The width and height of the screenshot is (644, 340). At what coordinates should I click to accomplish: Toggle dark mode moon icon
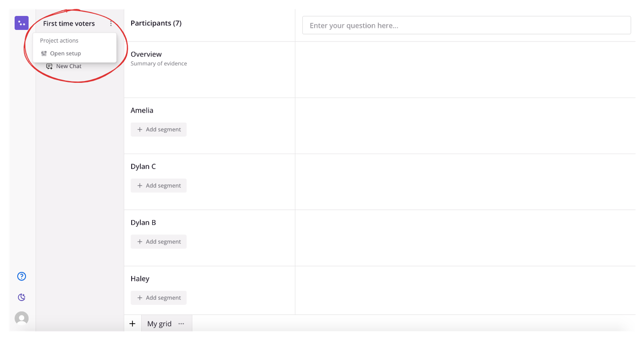tap(22, 297)
